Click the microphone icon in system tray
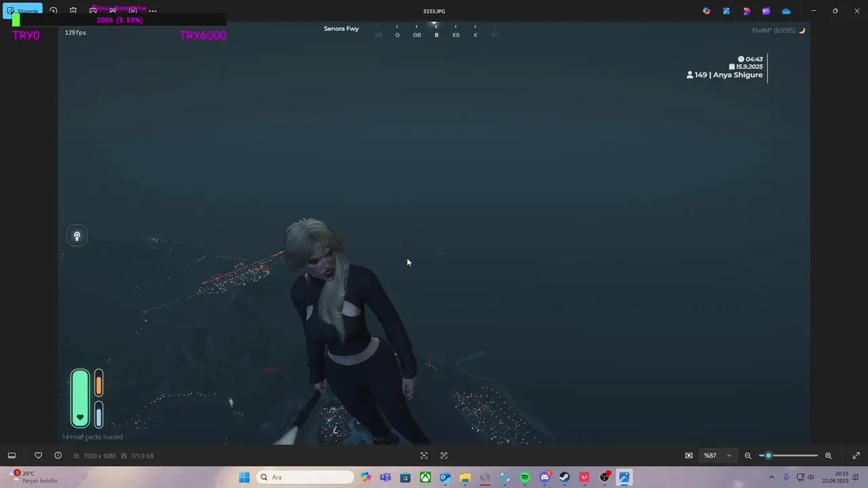Screen dimensions: 868x488 [786, 477]
